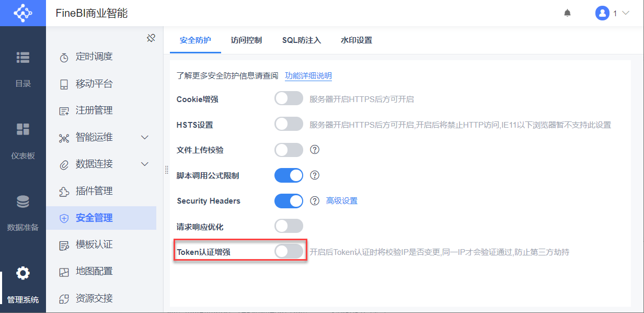Open the 目录 directory icon

click(23, 58)
